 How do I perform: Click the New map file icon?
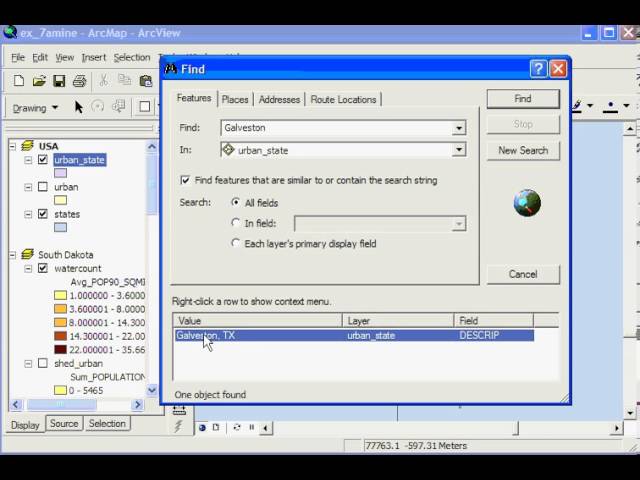19,81
